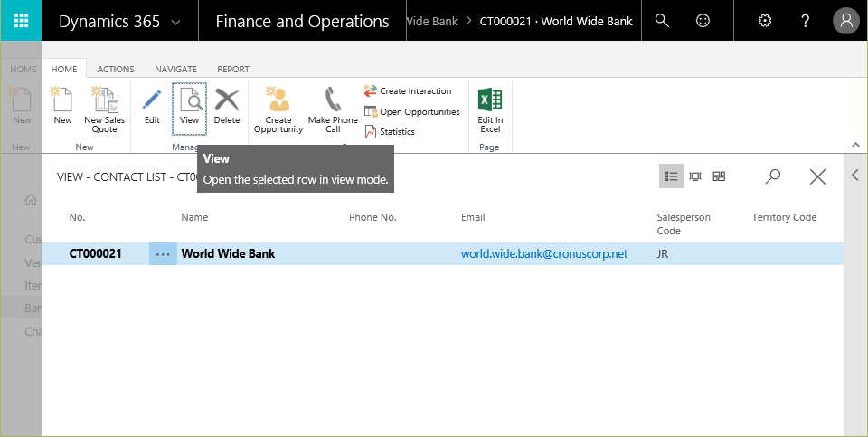Click the Name column header
Screen dimensions: 868x437
(x=194, y=218)
